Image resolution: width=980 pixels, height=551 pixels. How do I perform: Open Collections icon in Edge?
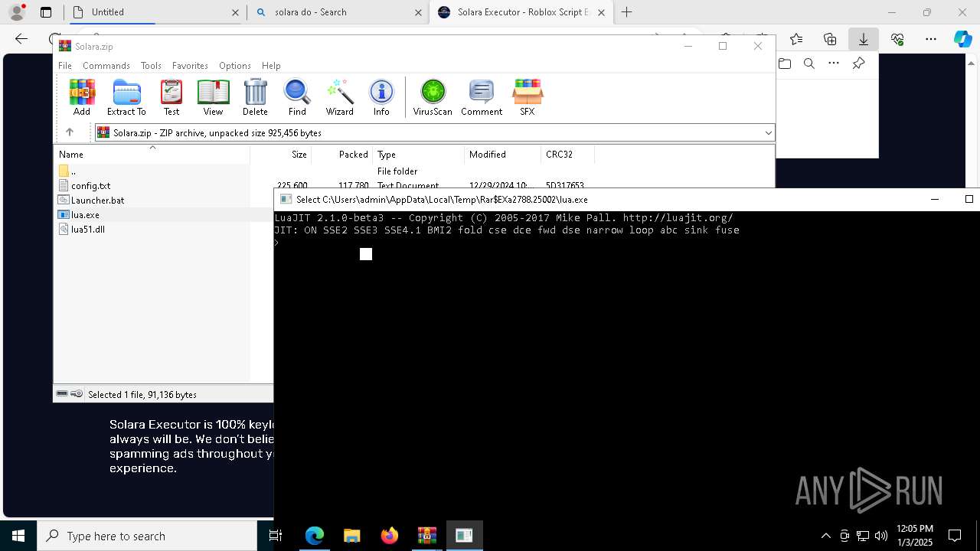click(x=830, y=39)
